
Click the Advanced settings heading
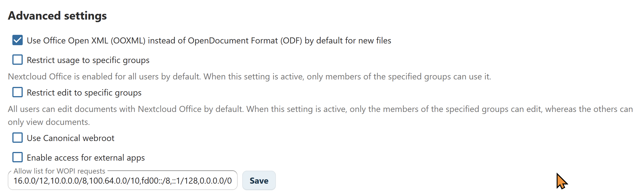(x=57, y=16)
